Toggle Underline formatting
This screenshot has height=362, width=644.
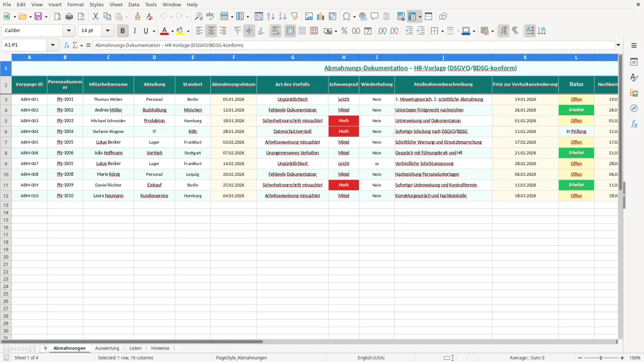(x=145, y=31)
